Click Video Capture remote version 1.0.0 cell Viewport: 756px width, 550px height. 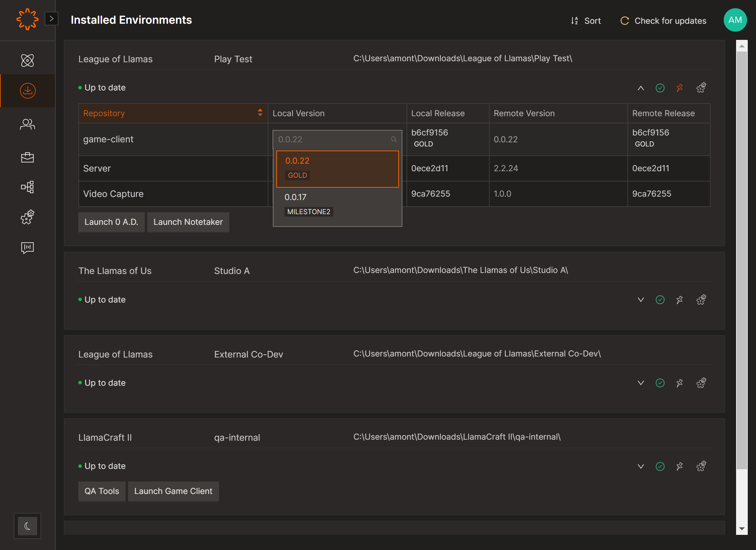point(558,194)
